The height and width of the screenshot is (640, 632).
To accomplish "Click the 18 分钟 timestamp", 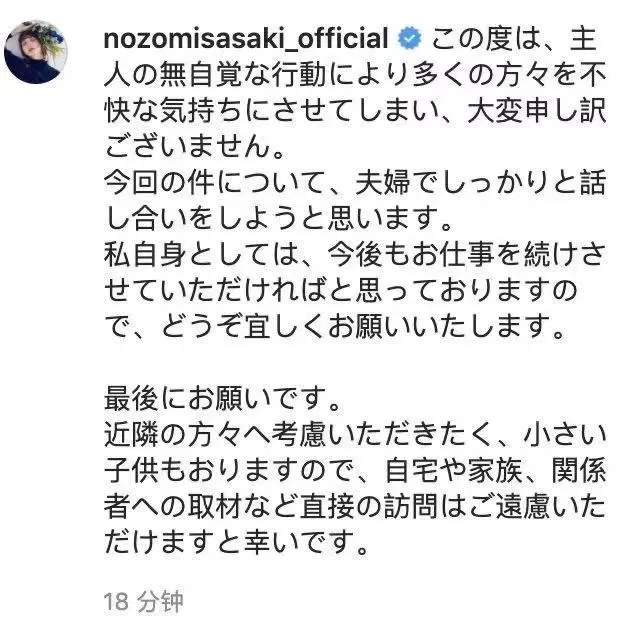I will pos(143,601).
